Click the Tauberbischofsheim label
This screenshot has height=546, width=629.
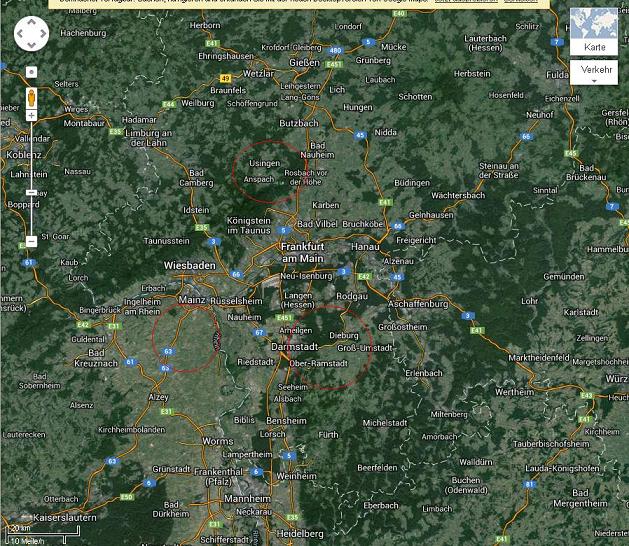pyautogui.click(x=551, y=444)
